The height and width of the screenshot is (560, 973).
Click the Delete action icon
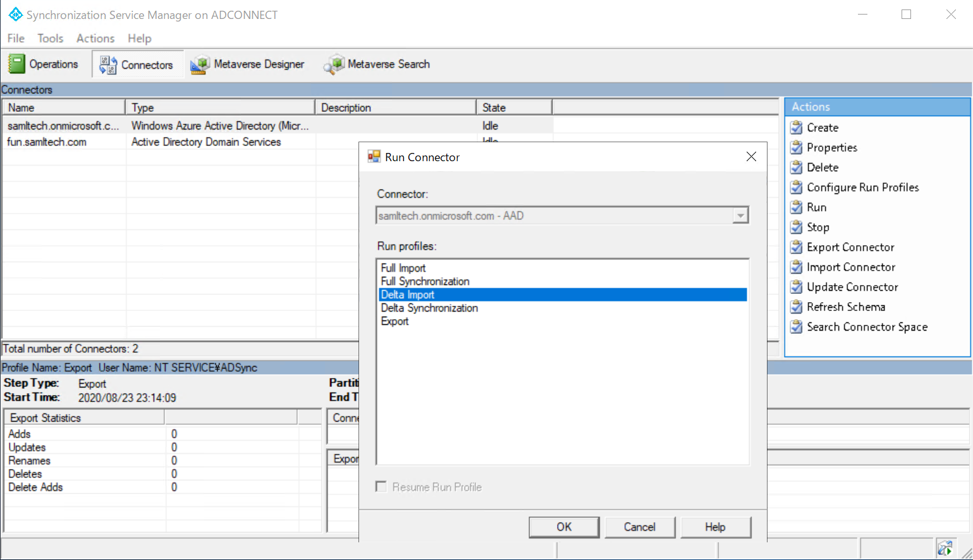point(797,167)
